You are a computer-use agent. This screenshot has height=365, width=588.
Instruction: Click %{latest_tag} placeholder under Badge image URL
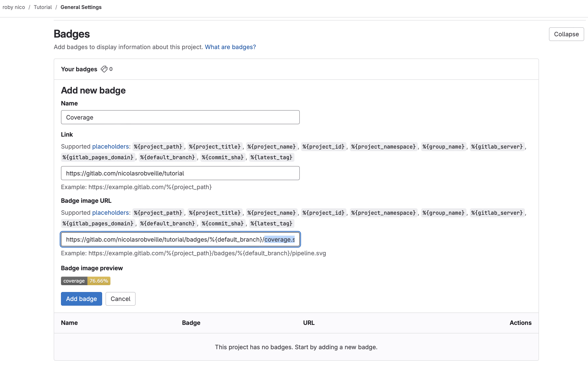coord(271,223)
